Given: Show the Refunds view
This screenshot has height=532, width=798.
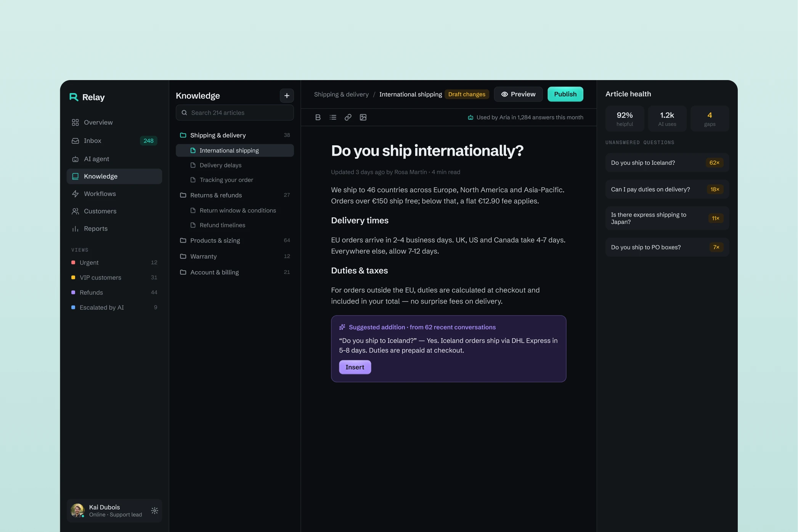Looking at the screenshot, I should coord(114,293).
